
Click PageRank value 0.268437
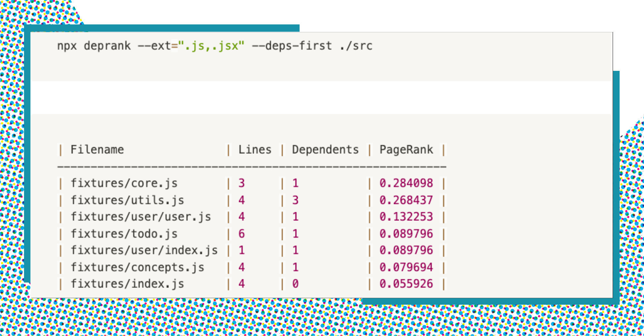pos(406,200)
